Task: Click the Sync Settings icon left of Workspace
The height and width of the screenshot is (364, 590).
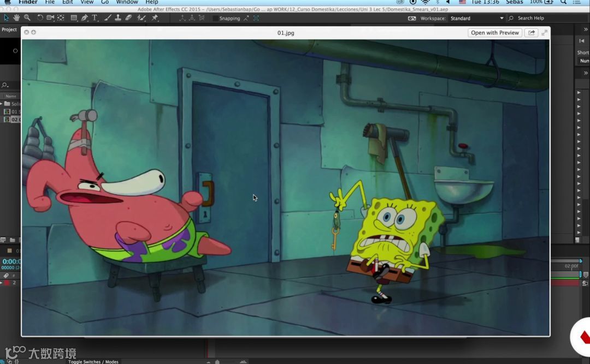Action: (x=412, y=18)
